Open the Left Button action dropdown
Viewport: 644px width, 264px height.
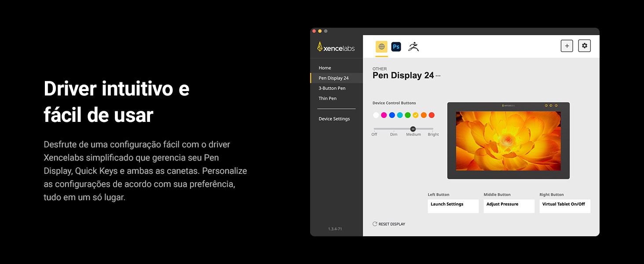click(x=453, y=206)
